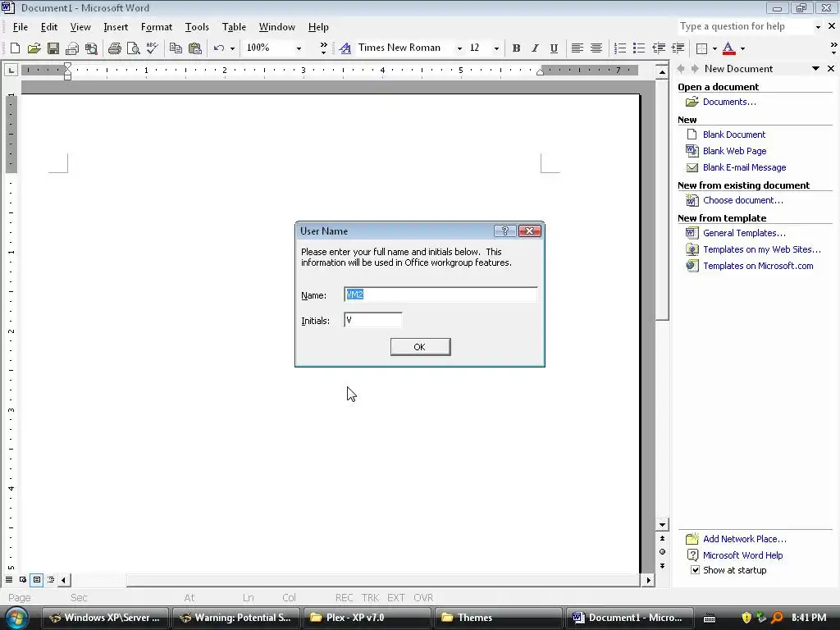Image resolution: width=840 pixels, height=630 pixels.
Task: Open the Edit menu
Action: tap(48, 27)
